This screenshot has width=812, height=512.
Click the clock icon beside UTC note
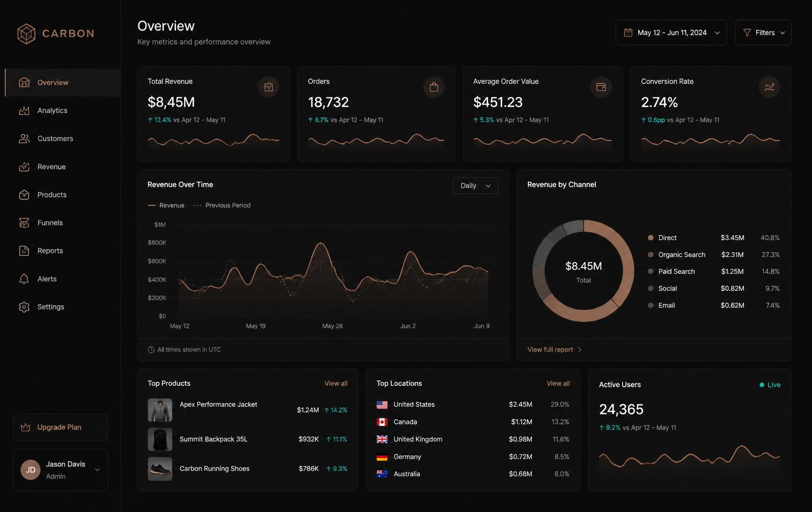pyautogui.click(x=151, y=349)
